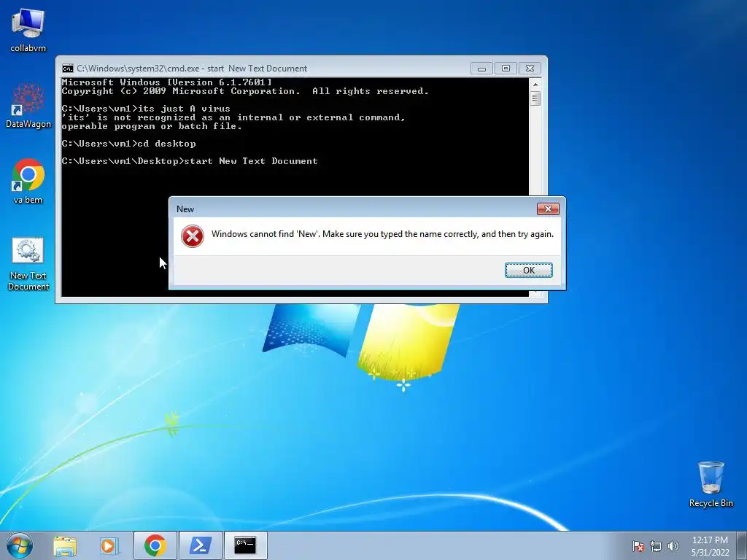
Task: Click the 'start New Text Document' command line
Action: [190, 161]
